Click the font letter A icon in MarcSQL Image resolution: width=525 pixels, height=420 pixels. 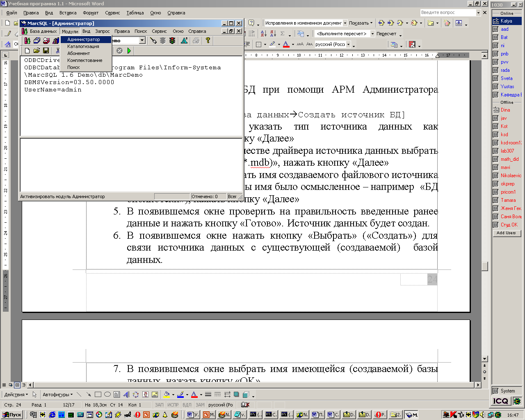[x=184, y=40]
